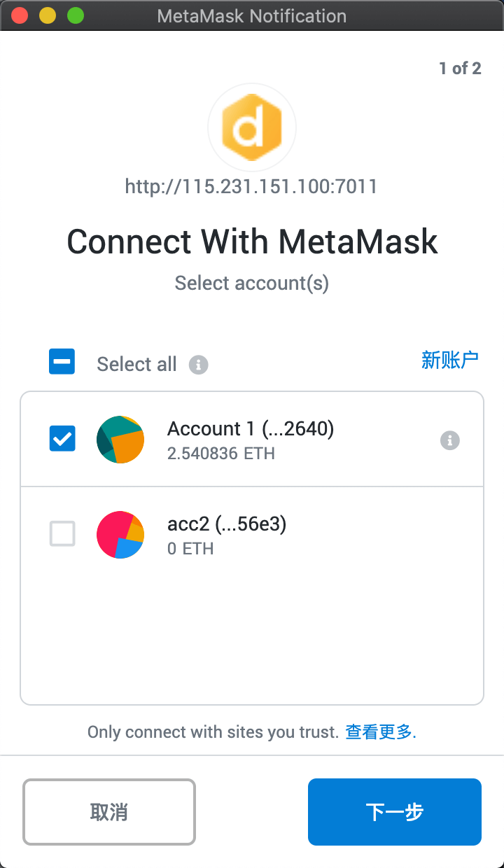Click the 1 of 2 step indicator

point(460,68)
